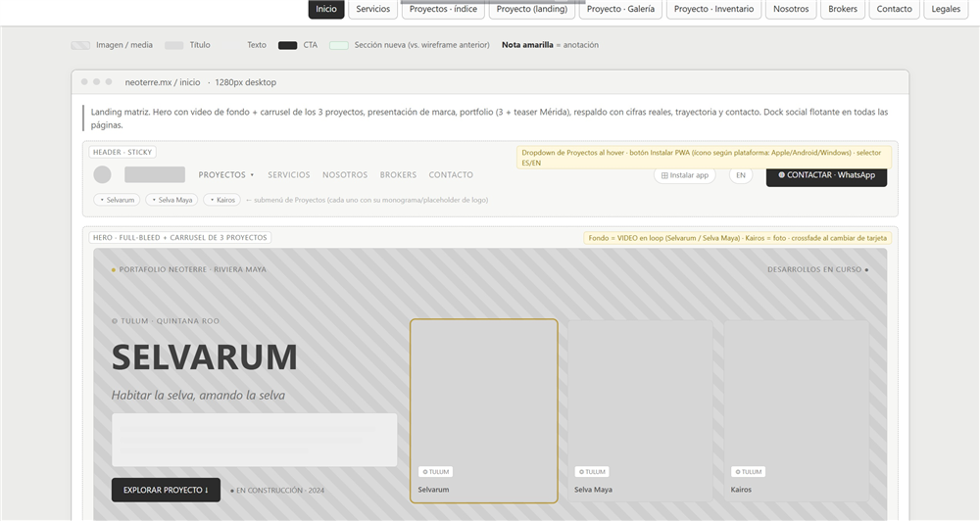Click the 'neoterre.mx / inicio' address text
This screenshot has height=521, width=980.
(x=163, y=82)
